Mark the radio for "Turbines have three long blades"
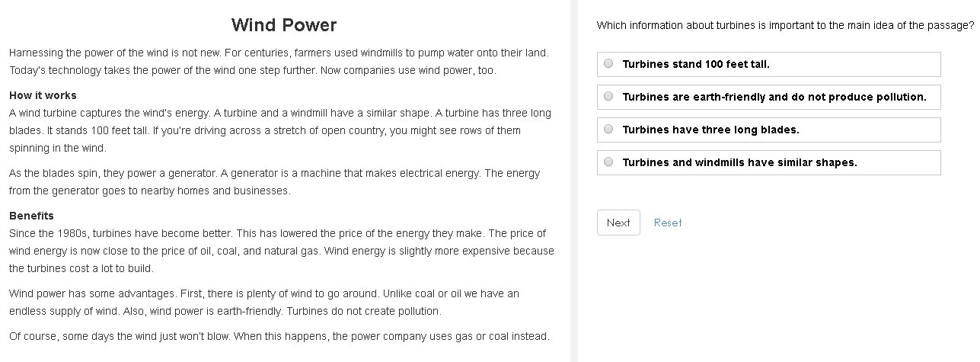 coord(608,130)
